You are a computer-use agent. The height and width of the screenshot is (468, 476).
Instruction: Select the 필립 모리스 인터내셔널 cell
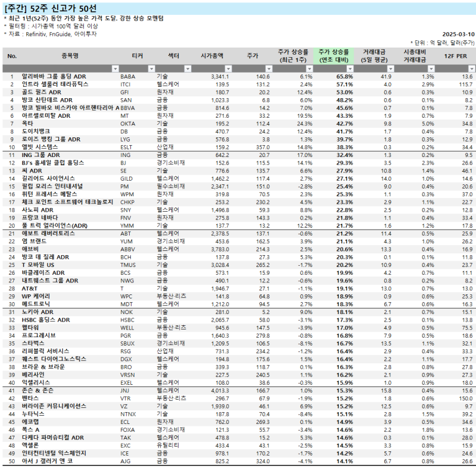pyautogui.click(x=52, y=186)
